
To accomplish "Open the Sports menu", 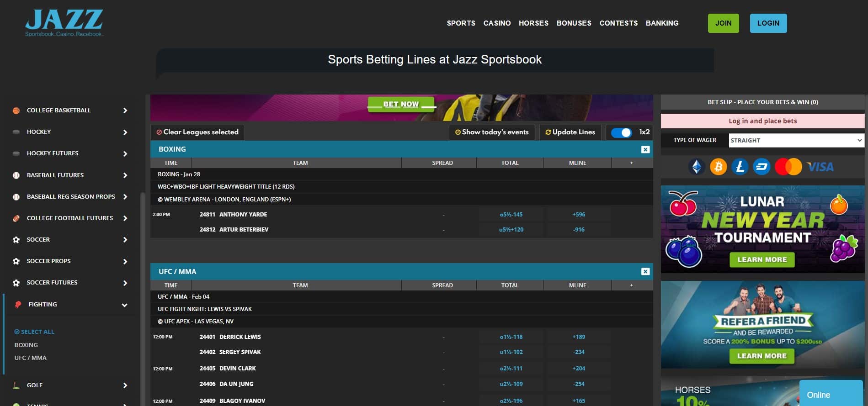I will (461, 23).
